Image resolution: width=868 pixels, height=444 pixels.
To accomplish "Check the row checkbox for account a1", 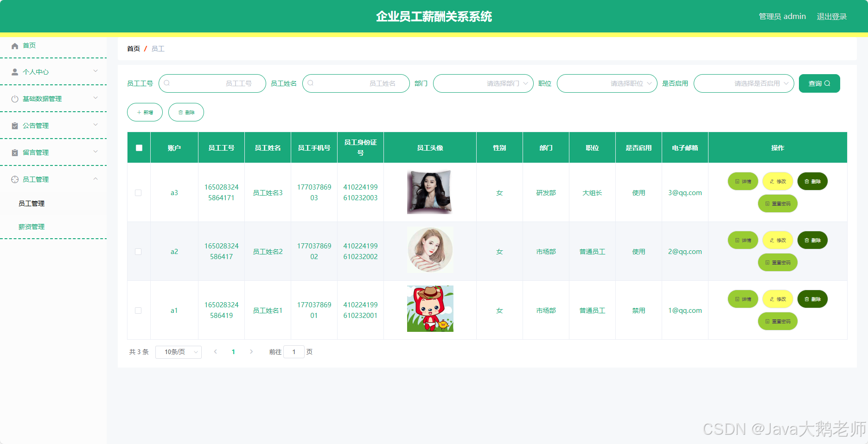I will coord(138,310).
